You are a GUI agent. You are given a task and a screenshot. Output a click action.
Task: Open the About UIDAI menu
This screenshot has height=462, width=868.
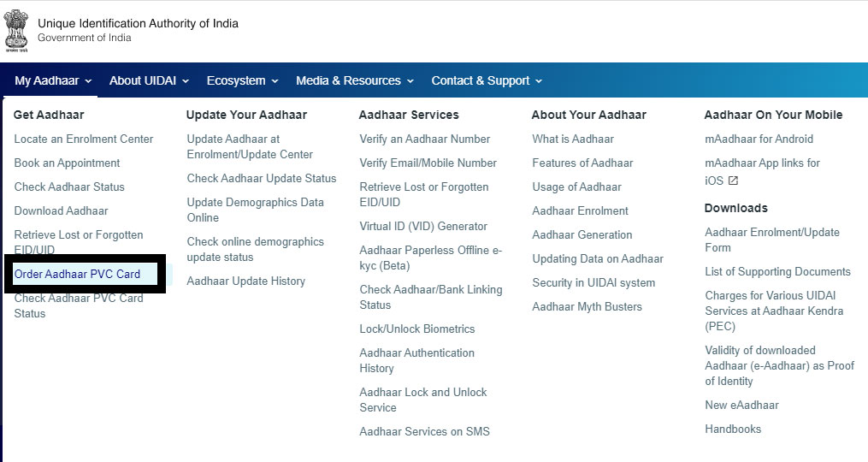pyautogui.click(x=149, y=81)
